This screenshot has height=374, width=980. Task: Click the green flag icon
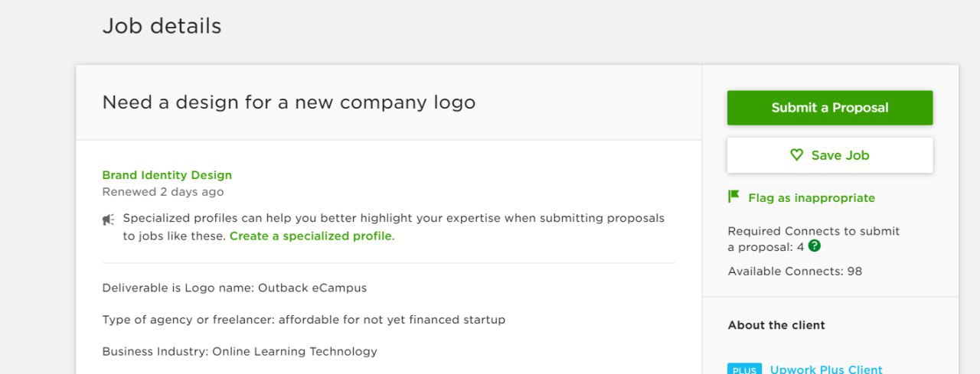[733, 197]
